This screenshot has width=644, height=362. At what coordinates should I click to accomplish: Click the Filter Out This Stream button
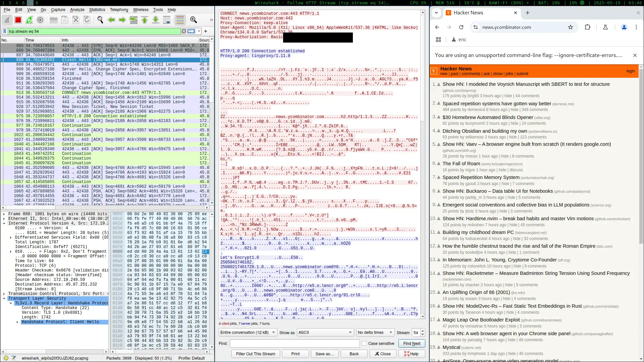point(255,354)
